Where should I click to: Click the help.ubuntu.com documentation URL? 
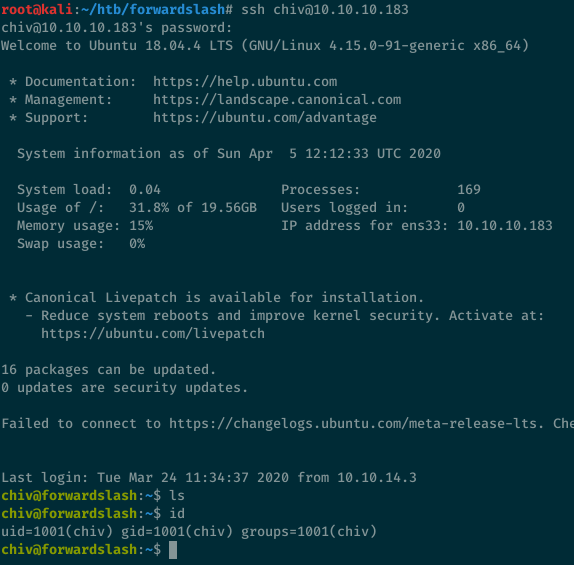245,82
